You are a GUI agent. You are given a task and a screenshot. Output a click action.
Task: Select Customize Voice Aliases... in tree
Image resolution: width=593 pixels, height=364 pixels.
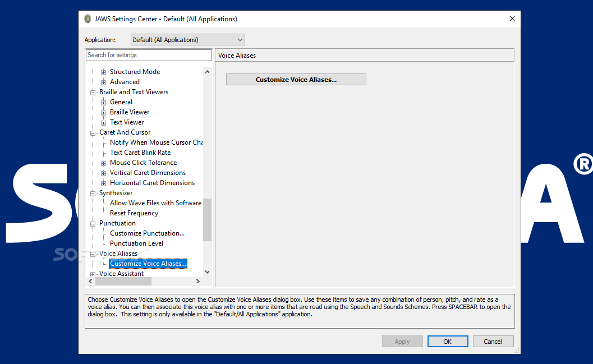pyautogui.click(x=148, y=264)
